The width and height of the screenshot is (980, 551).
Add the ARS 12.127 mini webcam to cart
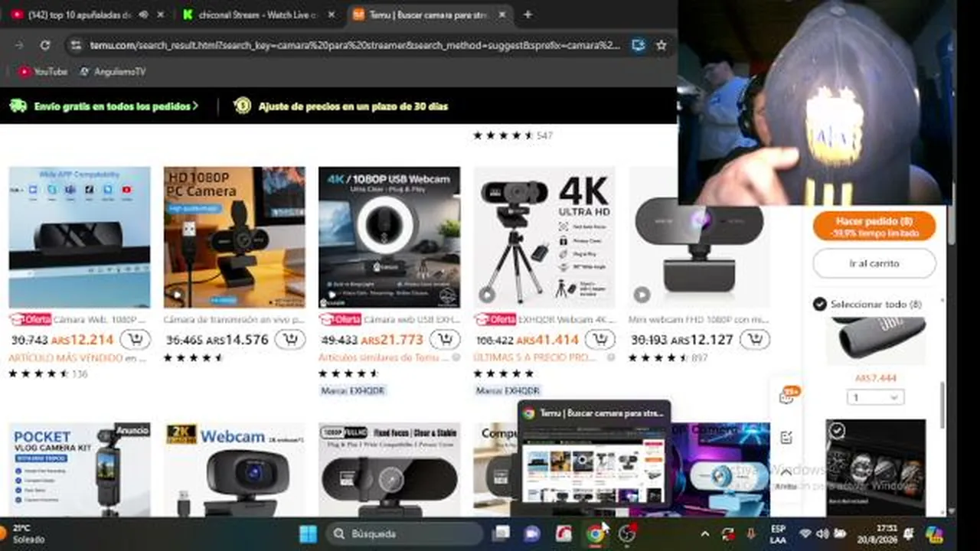click(x=755, y=339)
